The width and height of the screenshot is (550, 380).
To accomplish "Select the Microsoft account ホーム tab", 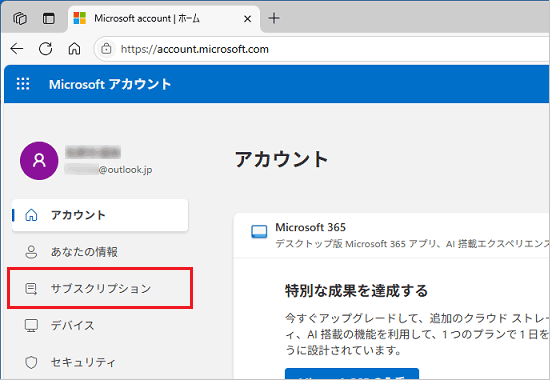I will [163, 18].
